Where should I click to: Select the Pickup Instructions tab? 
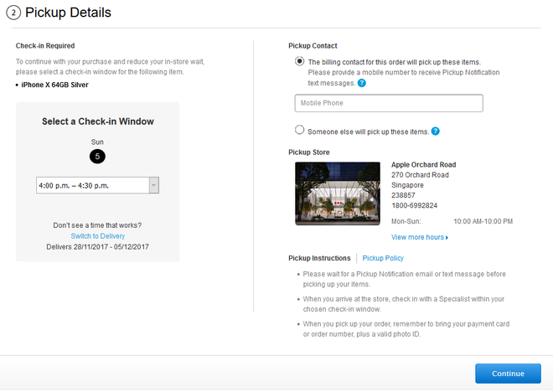[x=319, y=258]
